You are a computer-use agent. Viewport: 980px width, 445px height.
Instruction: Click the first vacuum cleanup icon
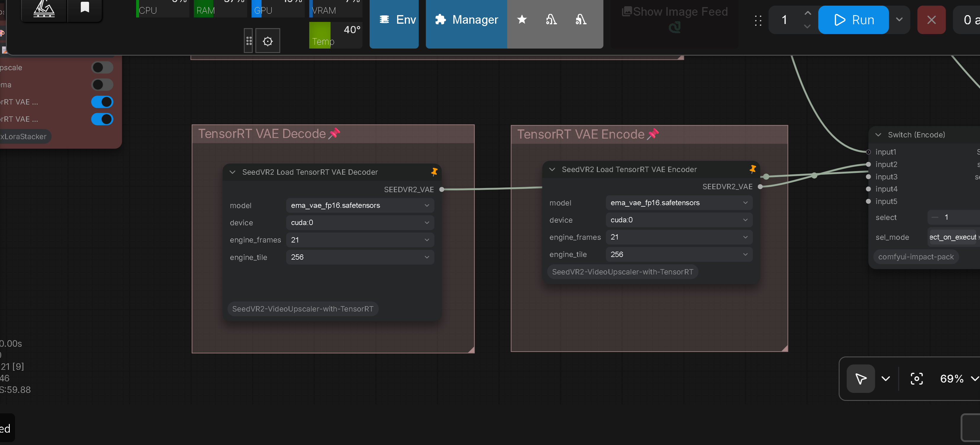coord(551,20)
